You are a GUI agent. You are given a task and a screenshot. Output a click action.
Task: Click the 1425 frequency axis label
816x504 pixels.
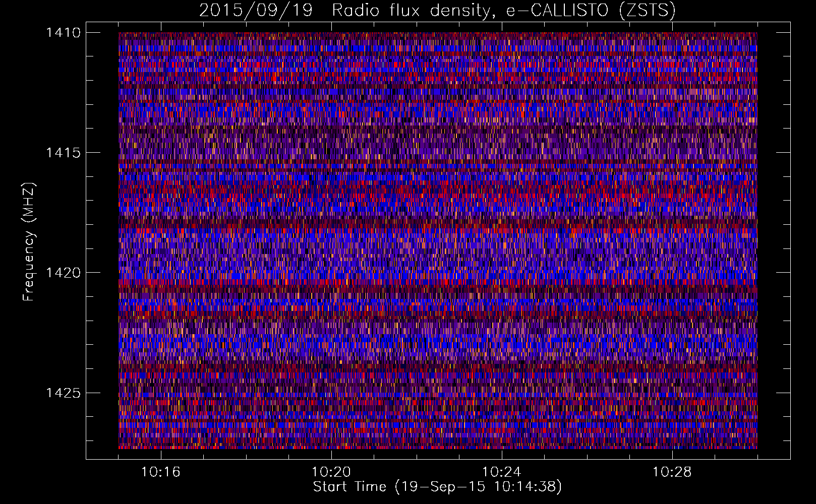coord(63,393)
